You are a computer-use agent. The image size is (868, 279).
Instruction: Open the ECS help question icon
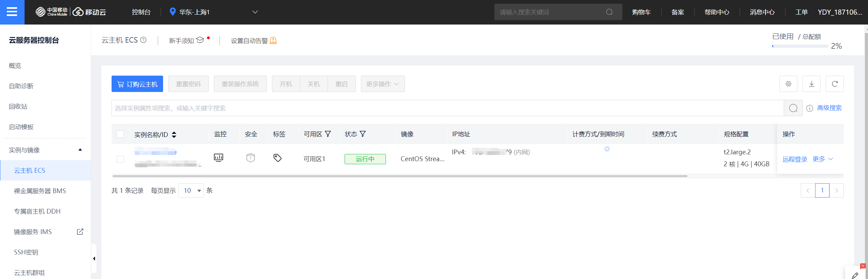(144, 40)
